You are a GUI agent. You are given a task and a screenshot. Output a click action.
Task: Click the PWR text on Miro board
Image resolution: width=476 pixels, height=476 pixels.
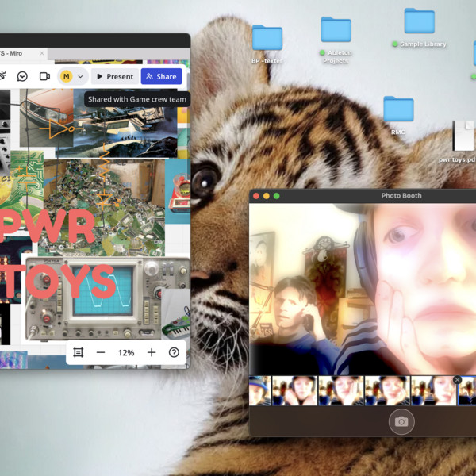pos(48,226)
